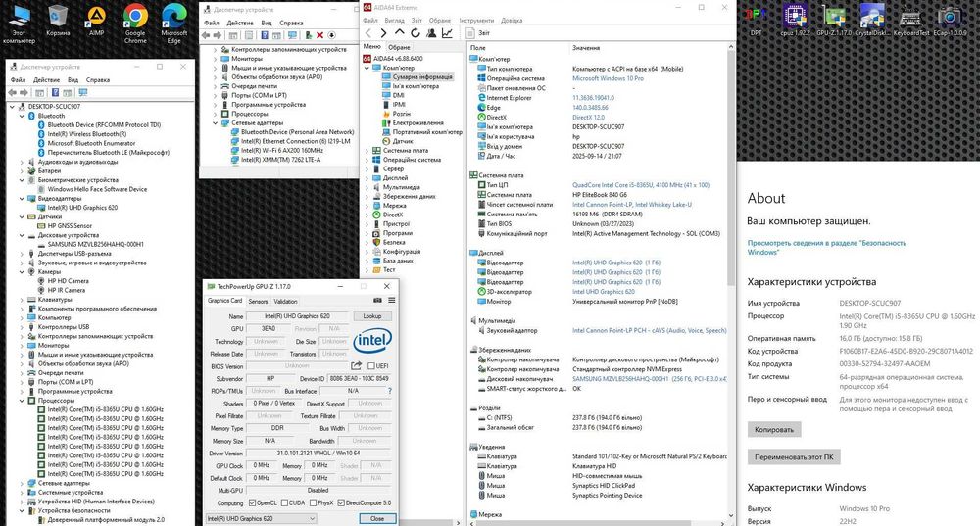Collapse the Bluetooth node in device tree
This screenshot has height=526, width=980.
point(23,116)
